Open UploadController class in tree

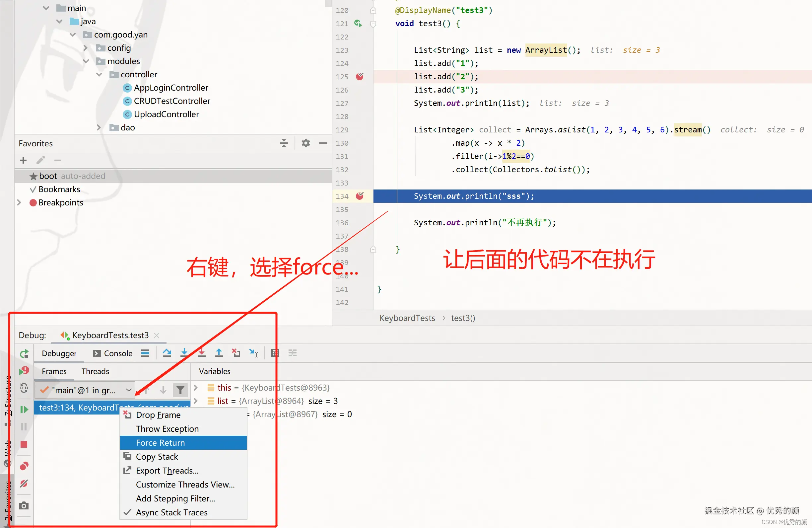[x=166, y=114]
